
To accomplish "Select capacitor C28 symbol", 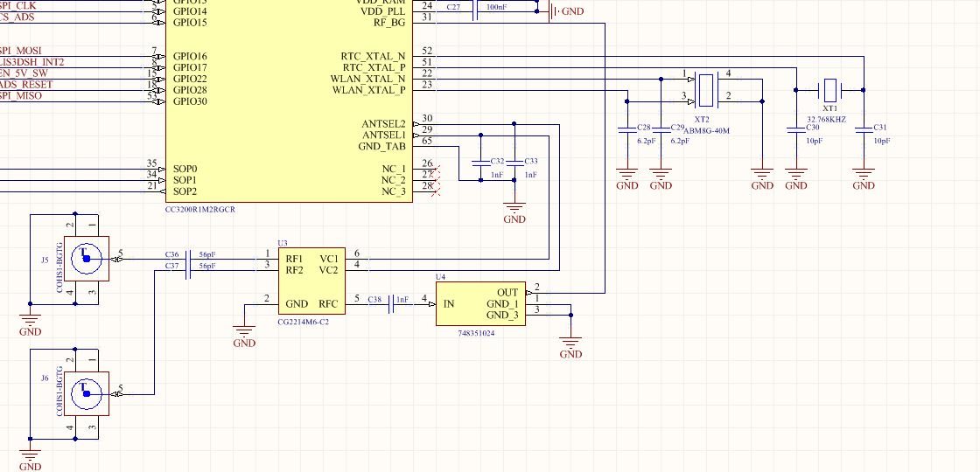I will 626,130.
